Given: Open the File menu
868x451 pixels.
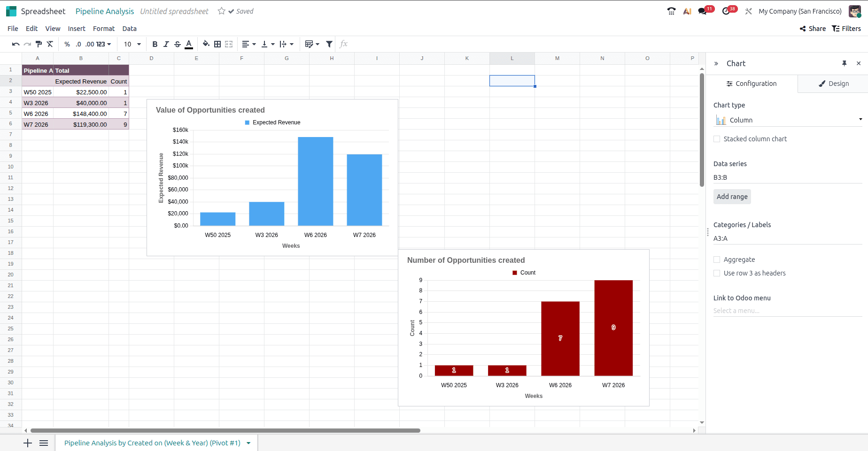Looking at the screenshot, I should [13, 29].
